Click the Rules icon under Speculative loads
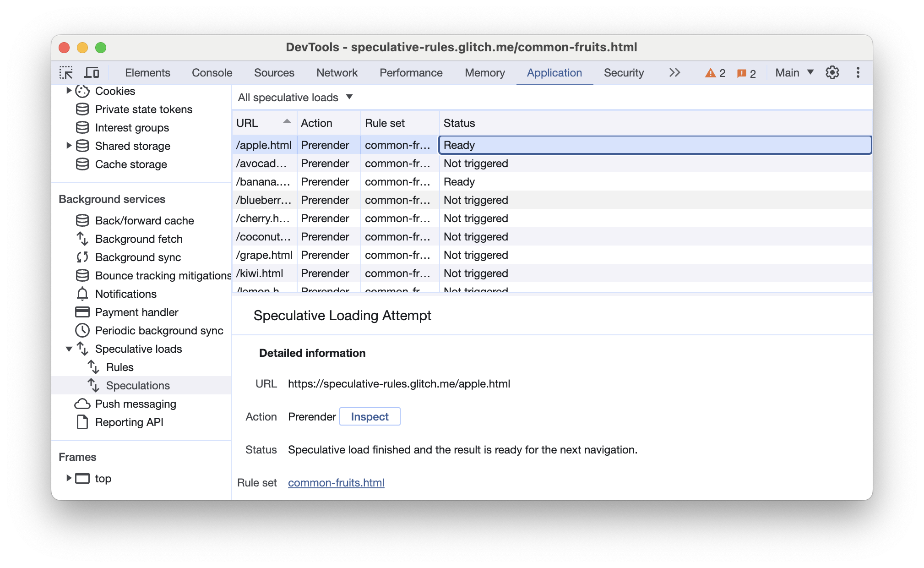Screen dimensions: 924x568 [94, 367]
